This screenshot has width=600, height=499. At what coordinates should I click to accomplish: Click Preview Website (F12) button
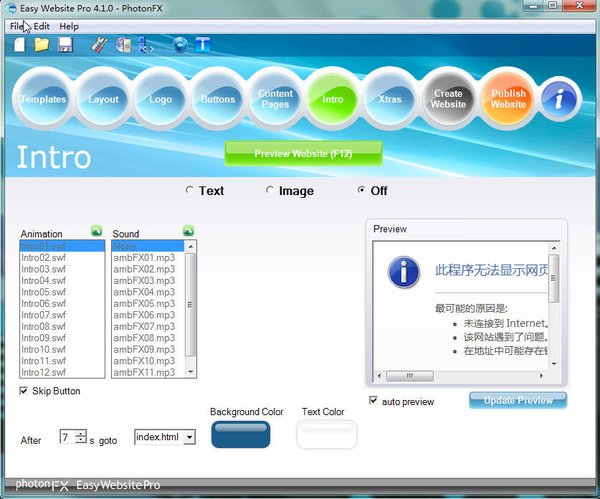pos(303,153)
